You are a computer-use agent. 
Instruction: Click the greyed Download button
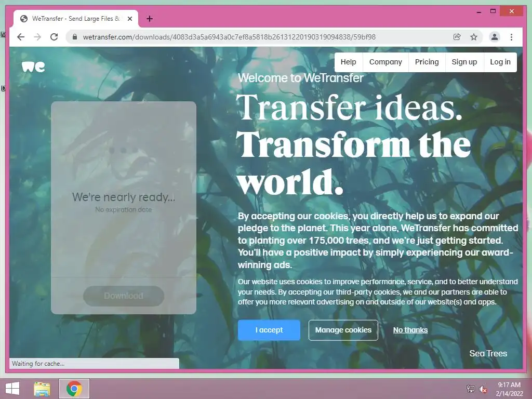(124, 296)
